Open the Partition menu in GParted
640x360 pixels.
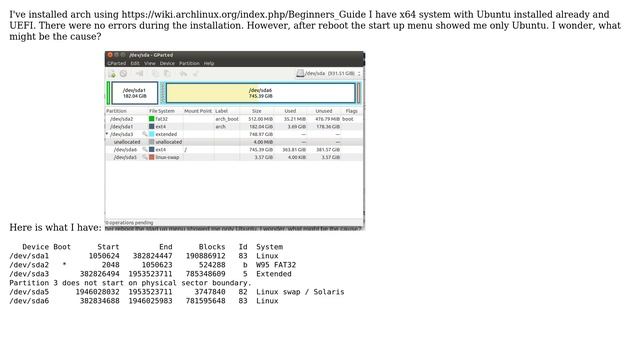[189, 63]
